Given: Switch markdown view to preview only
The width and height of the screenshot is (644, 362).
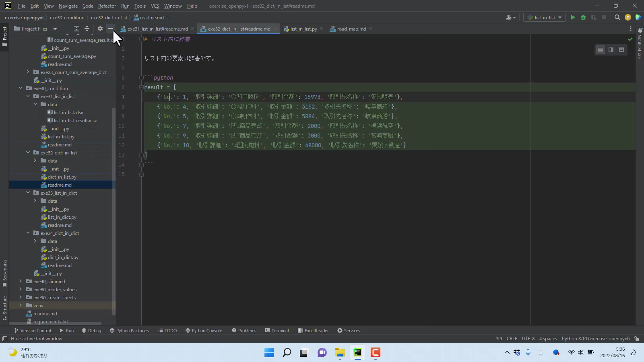Looking at the screenshot, I should click(x=621, y=50).
